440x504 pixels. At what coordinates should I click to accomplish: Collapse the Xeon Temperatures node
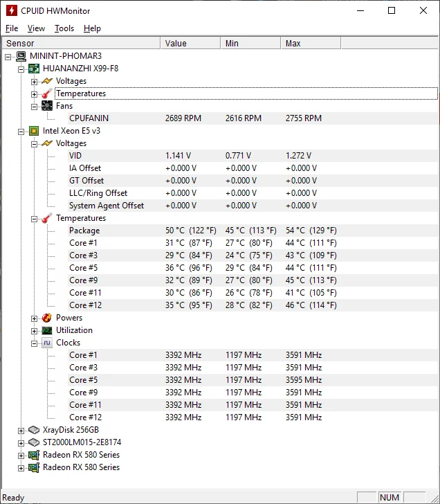pos(34,219)
